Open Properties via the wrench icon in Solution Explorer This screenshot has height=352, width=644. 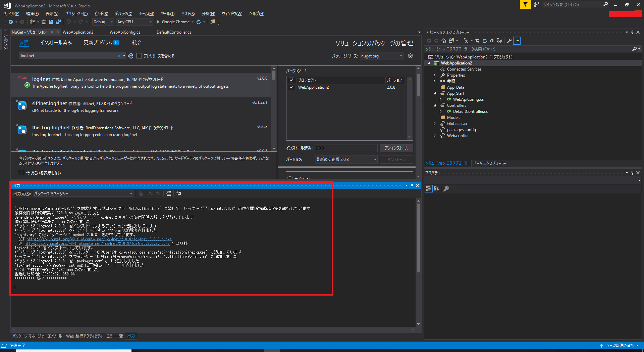509,41
